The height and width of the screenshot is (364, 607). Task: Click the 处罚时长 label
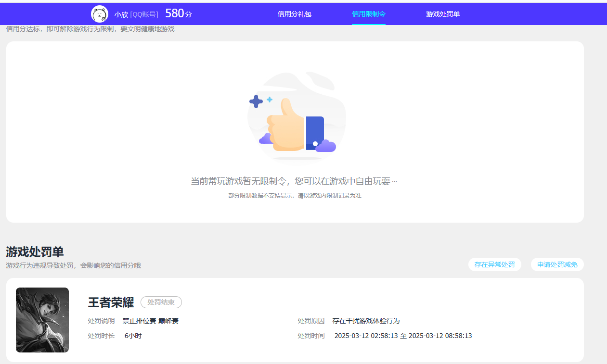point(101,336)
